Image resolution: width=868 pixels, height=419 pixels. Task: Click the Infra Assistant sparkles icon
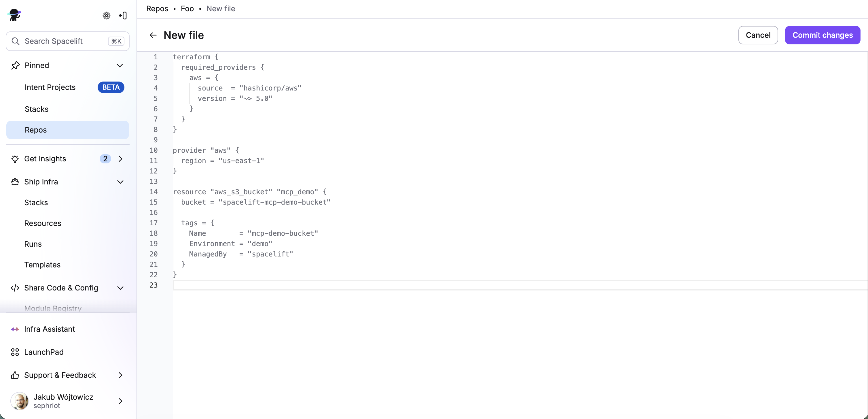click(x=15, y=329)
